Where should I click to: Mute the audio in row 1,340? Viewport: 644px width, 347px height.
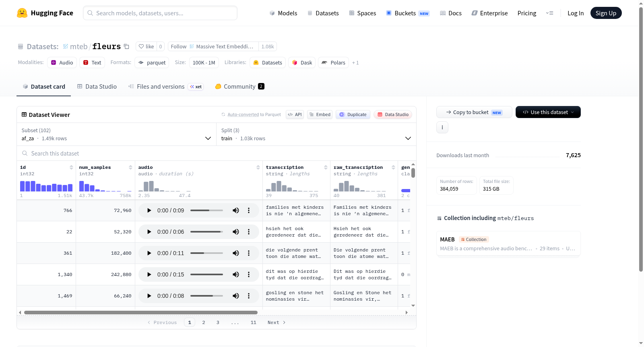click(x=236, y=274)
